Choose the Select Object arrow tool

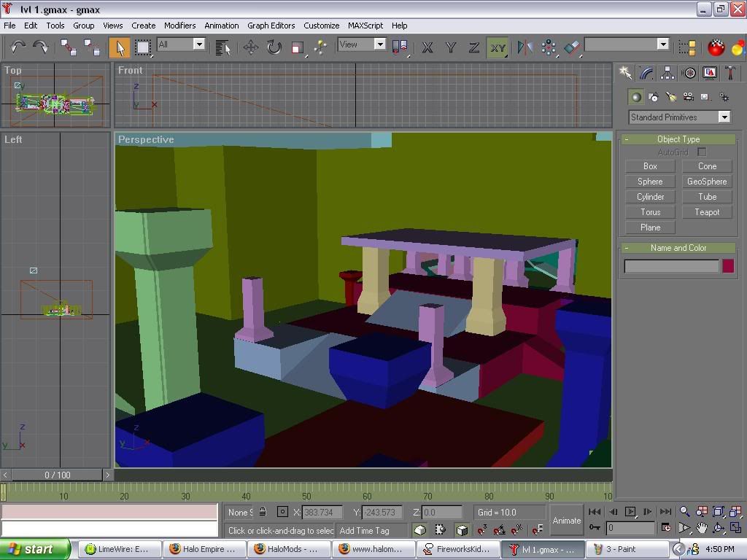120,47
